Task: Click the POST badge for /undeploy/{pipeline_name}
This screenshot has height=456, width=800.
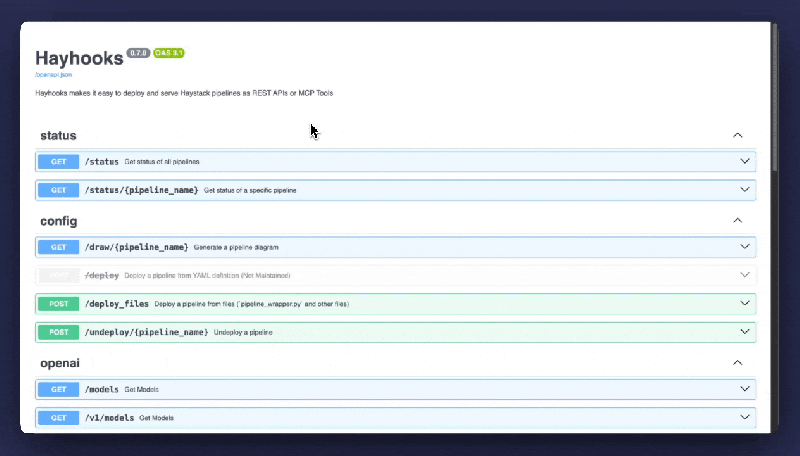Action: point(59,333)
